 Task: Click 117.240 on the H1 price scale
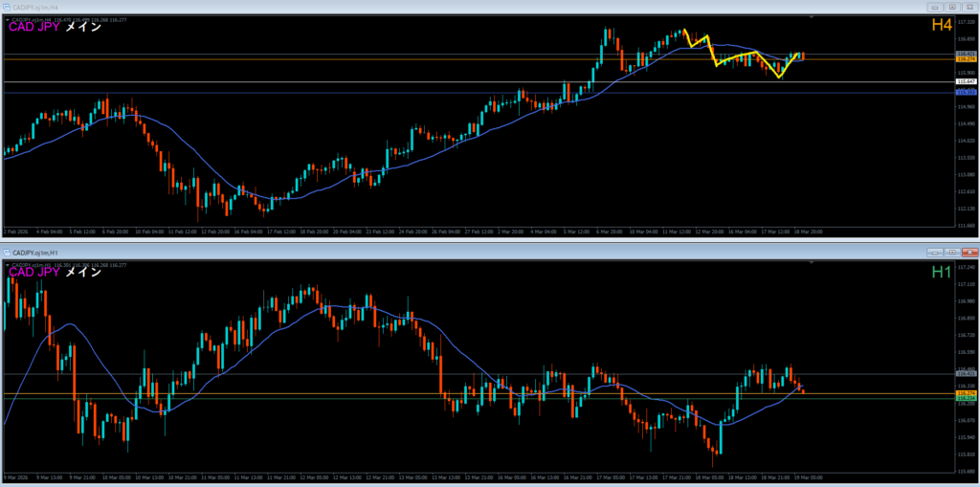[x=967, y=267]
